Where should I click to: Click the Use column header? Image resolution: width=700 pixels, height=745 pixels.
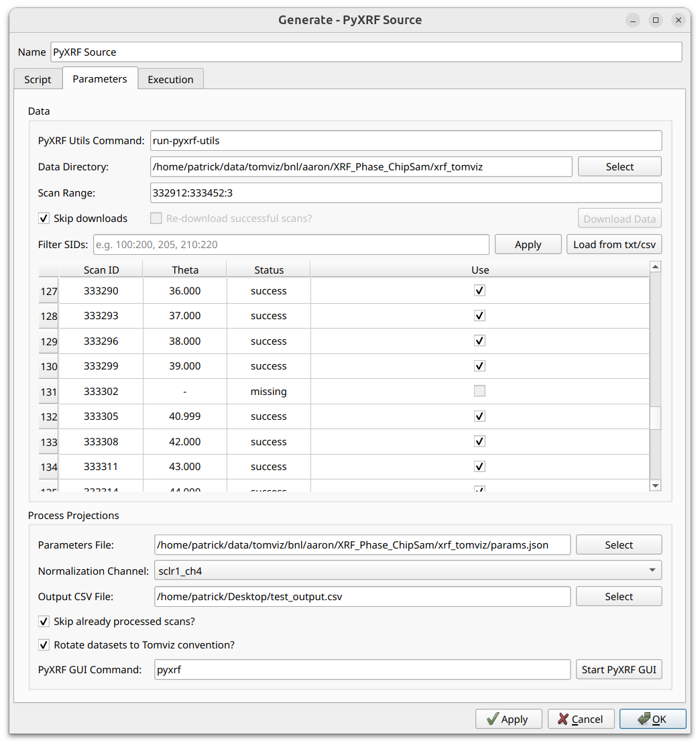click(x=480, y=270)
